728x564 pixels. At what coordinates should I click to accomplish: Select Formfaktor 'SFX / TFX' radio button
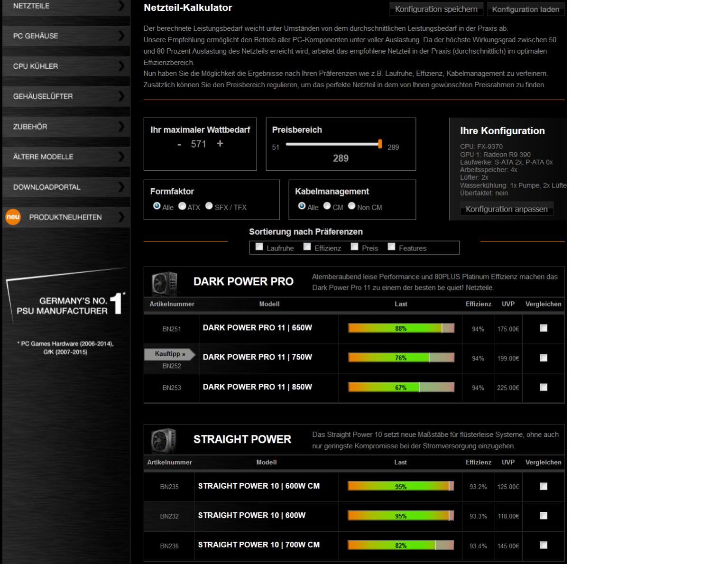click(209, 206)
